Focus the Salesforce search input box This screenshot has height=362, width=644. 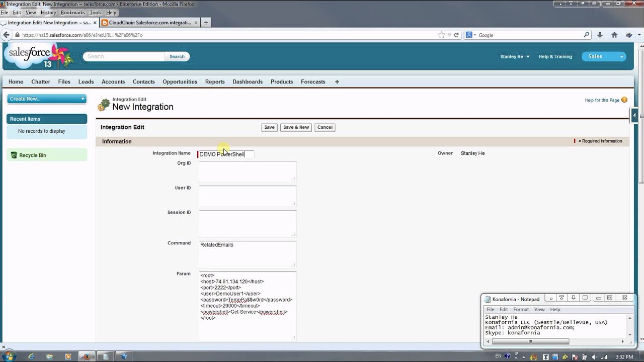(124, 56)
